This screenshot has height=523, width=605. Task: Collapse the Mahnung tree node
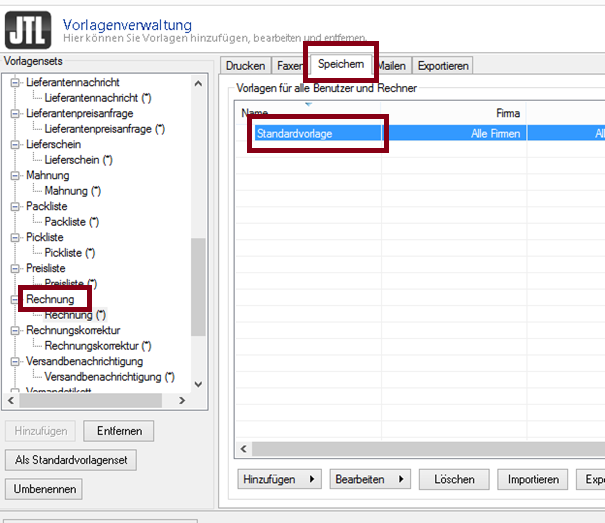pyautogui.click(x=15, y=175)
